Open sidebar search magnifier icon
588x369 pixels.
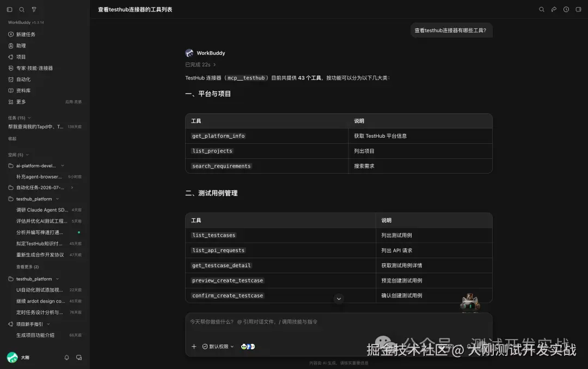click(x=22, y=9)
